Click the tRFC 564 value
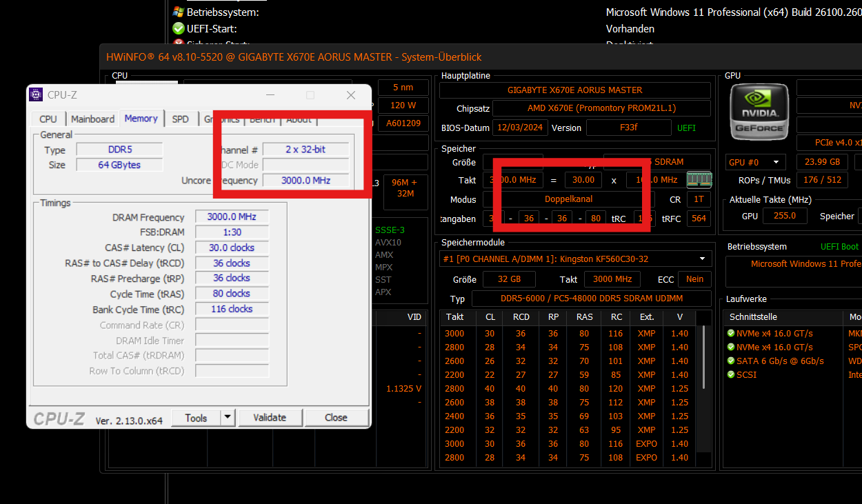The height and width of the screenshot is (504, 862). tap(699, 219)
